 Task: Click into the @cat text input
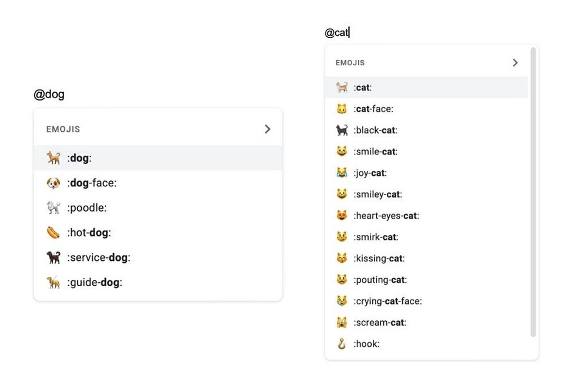click(338, 33)
